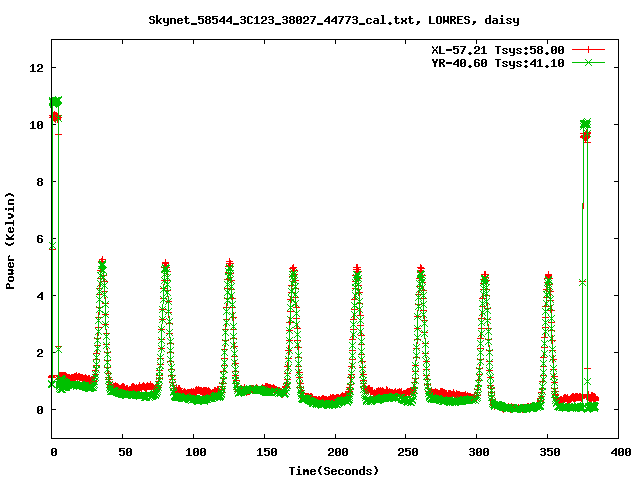Click the x-axis tick label 200
640x480 pixels.
coord(338,452)
